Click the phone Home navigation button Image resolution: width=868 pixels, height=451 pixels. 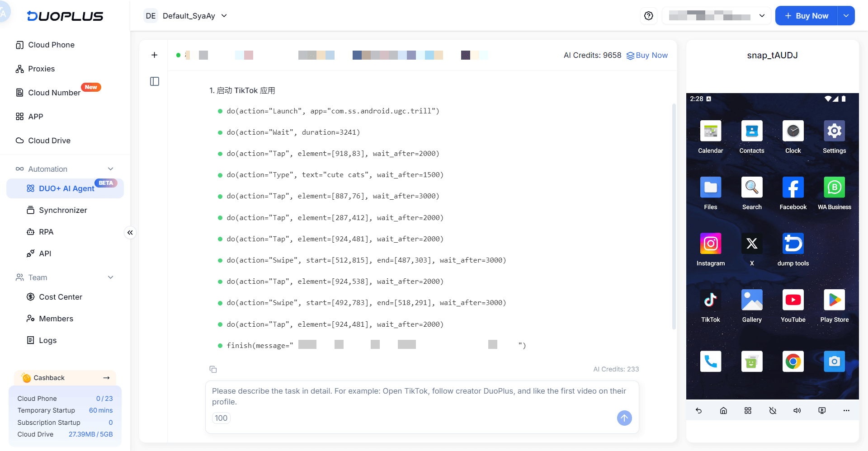coord(723,410)
